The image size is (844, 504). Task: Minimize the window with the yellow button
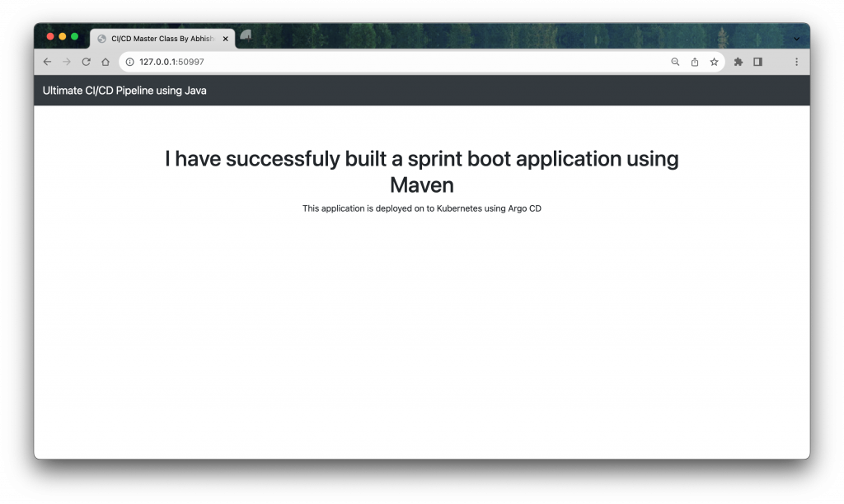tap(63, 36)
